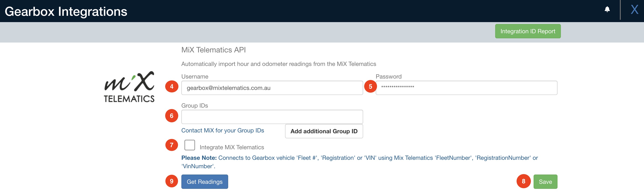Viewport: 644px width, 192px height.
Task: Open the notifications bell icon
Action: [607, 9]
